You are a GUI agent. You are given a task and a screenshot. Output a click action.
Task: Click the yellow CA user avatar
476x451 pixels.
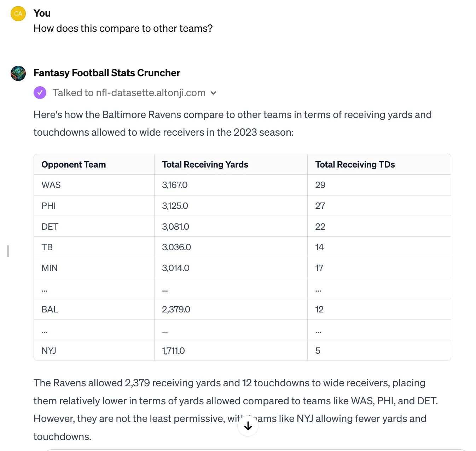pyautogui.click(x=18, y=14)
